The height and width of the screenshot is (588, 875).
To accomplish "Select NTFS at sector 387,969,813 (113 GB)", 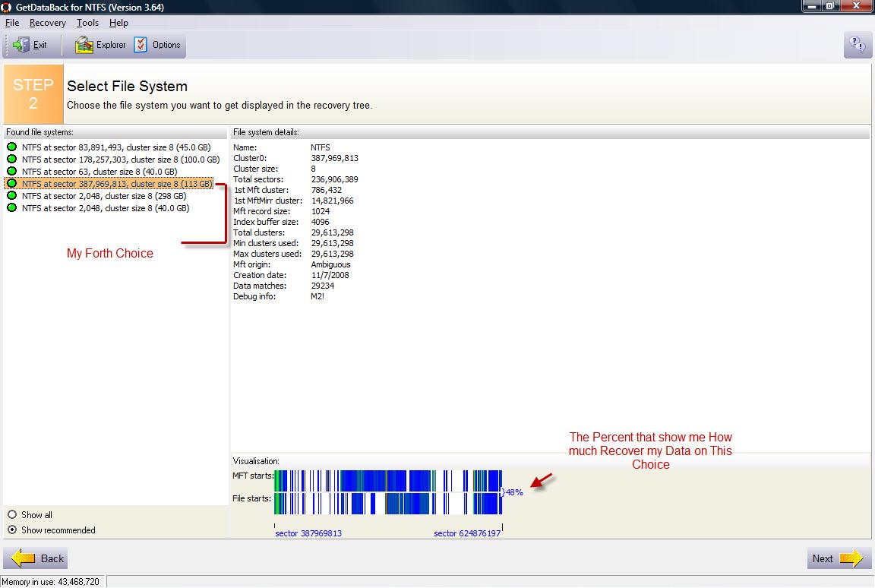I will pos(117,184).
